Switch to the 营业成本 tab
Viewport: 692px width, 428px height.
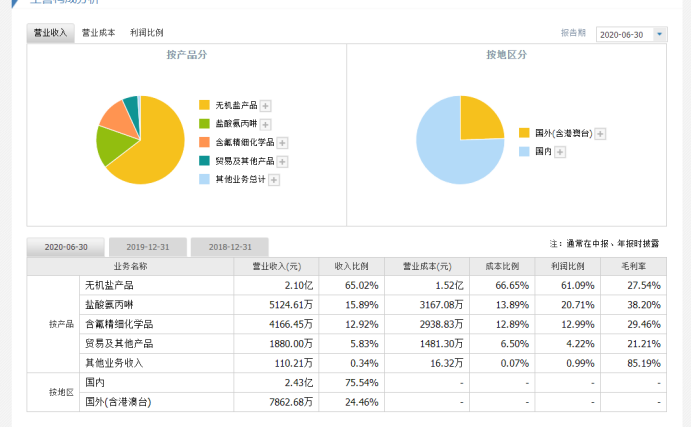coord(98,33)
